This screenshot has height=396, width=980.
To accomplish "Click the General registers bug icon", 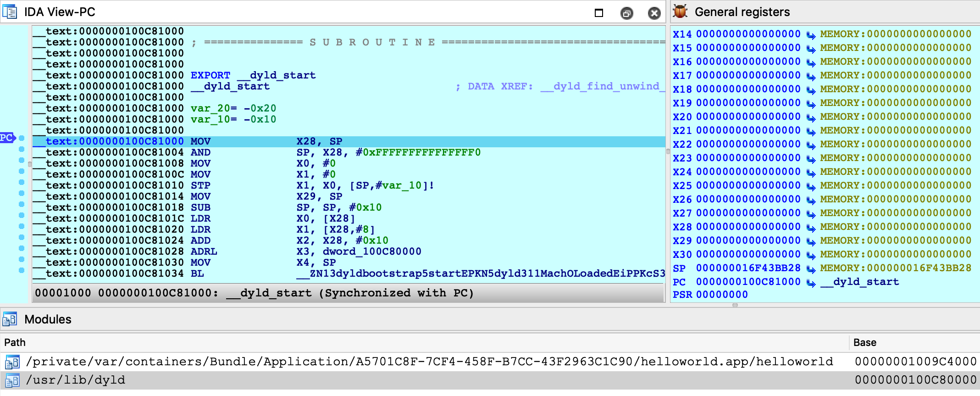I will pyautogui.click(x=680, y=11).
